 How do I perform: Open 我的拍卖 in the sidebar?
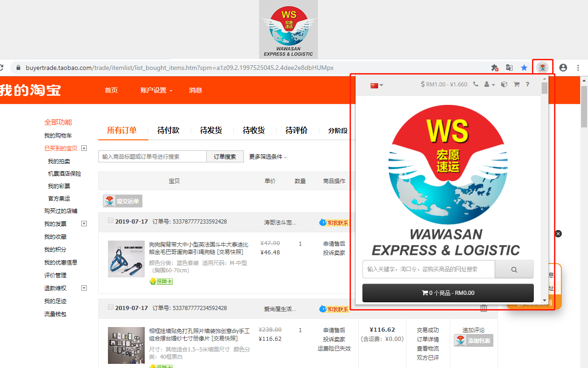[59, 161]
